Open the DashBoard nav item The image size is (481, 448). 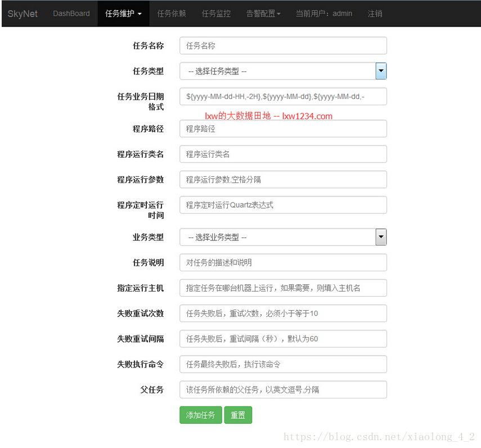[71, 14]
